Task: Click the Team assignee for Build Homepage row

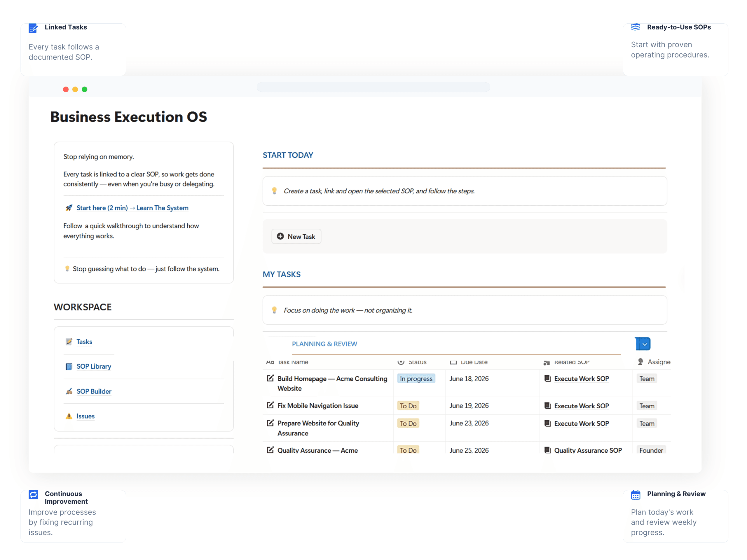Action: point(647,378)
